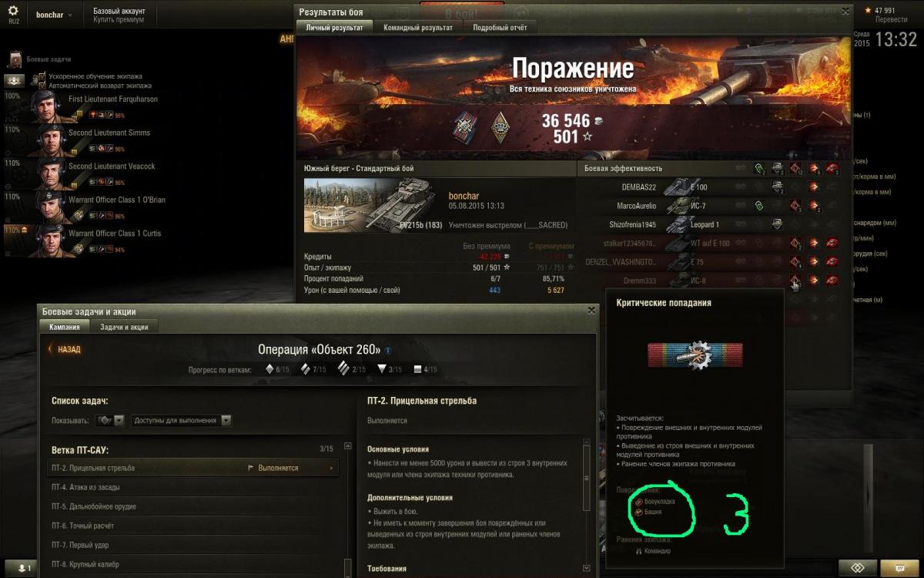This screenshot has width=924, height=578.
Task: Click the Купить премиум link
Action: [x=118, y=20]
